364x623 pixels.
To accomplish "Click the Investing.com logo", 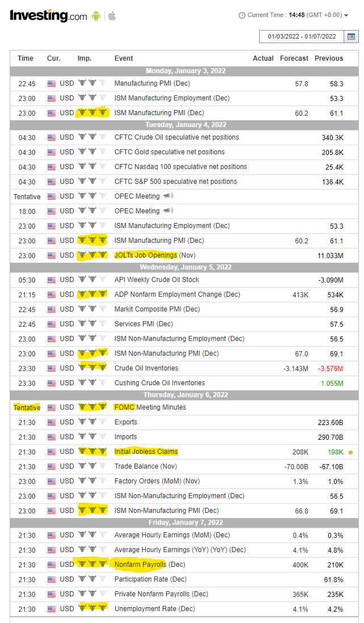I will pos(48,16).
